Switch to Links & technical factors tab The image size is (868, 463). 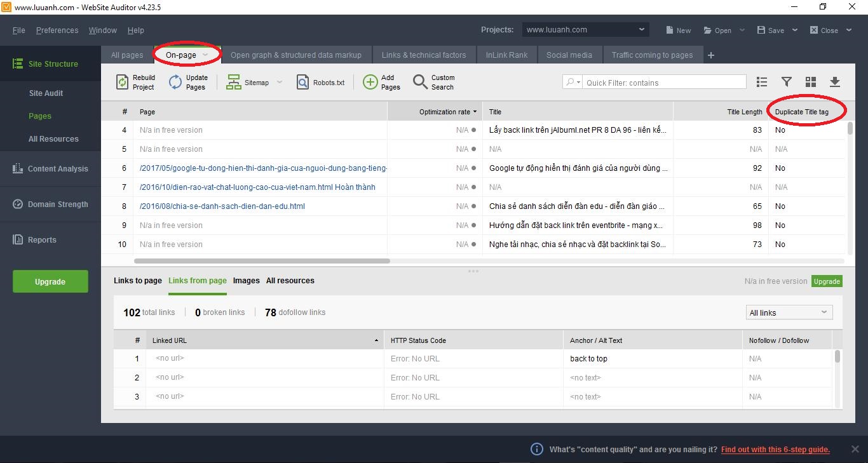pos(424,55)
